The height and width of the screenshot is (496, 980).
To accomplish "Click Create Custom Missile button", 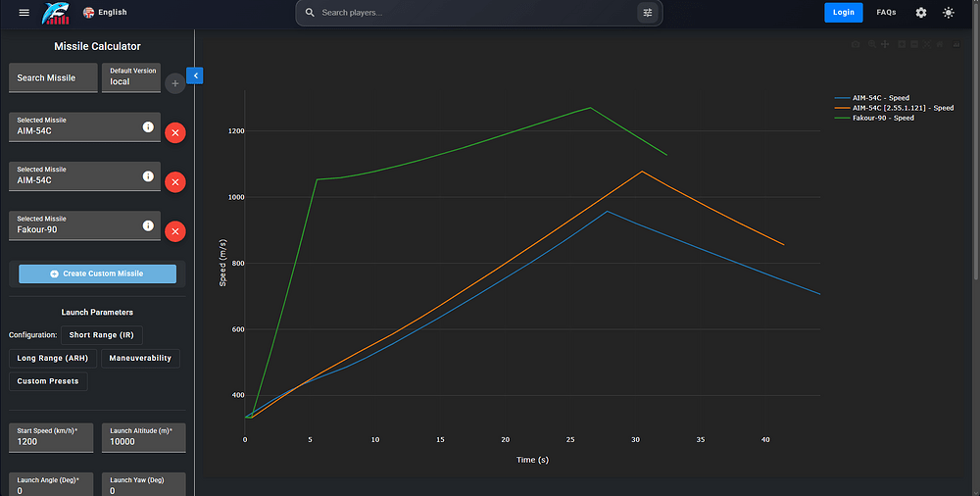I will pos(97,273).
